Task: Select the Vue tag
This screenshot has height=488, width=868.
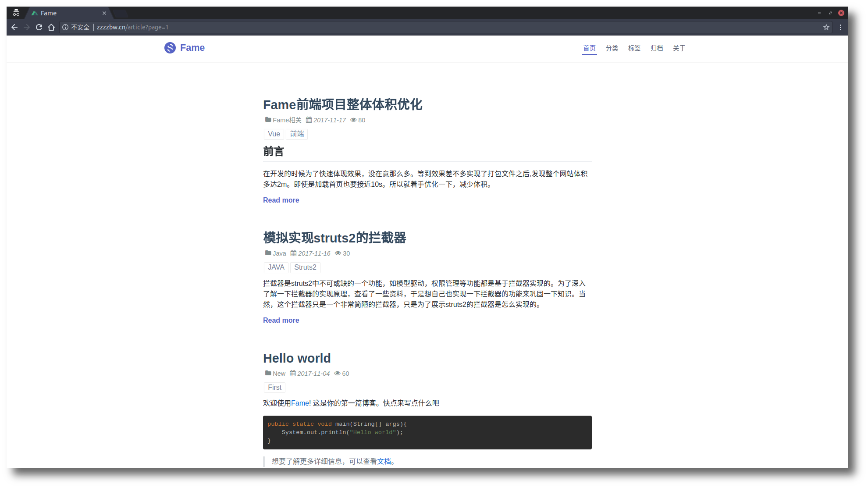Action: [274, 134]
